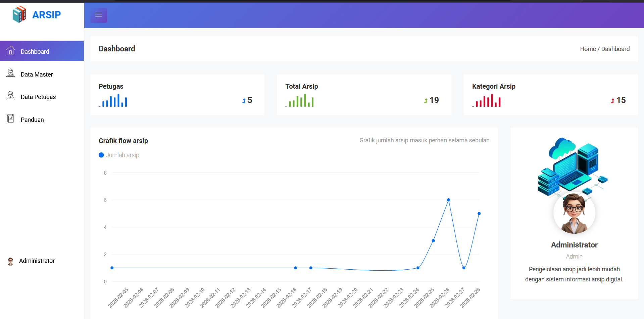Click the Panduan document icon in sidebar
This screenshot has width=644, height=319.
pyautogui.click(x=11, y=119)
